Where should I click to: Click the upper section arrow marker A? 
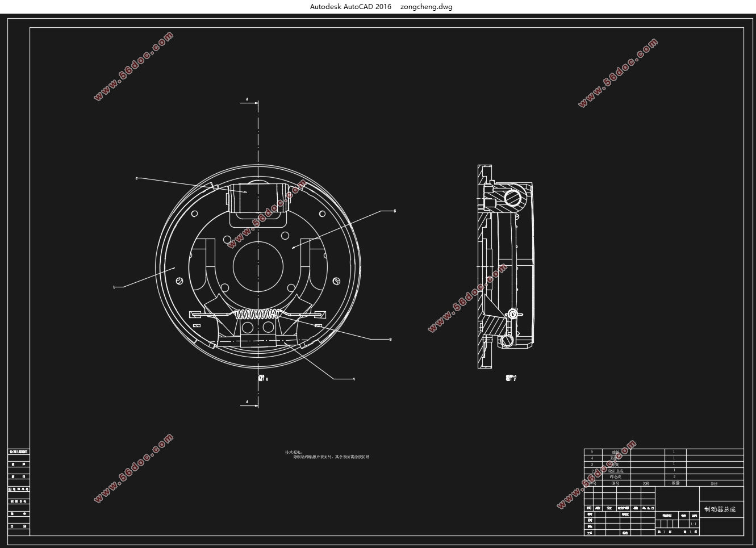point(247,101)
